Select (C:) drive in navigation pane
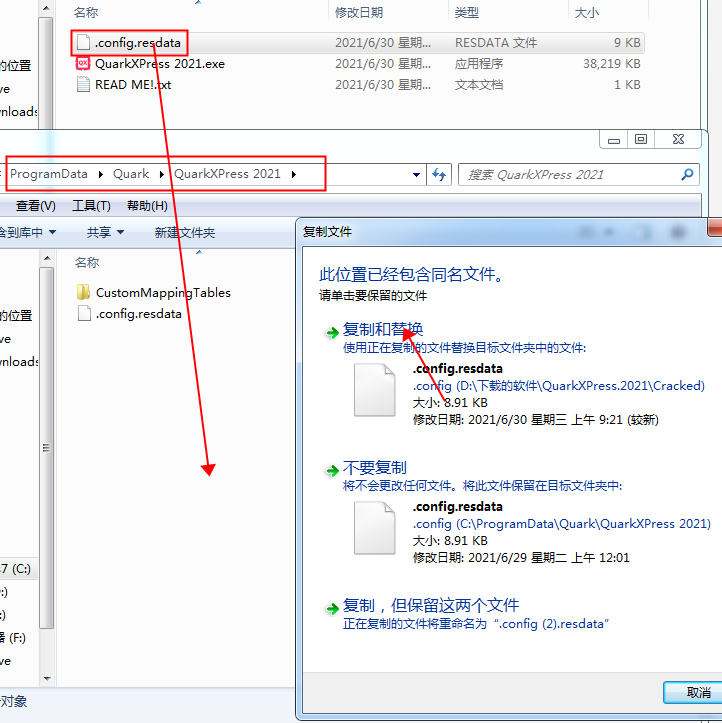 point(15,568)
